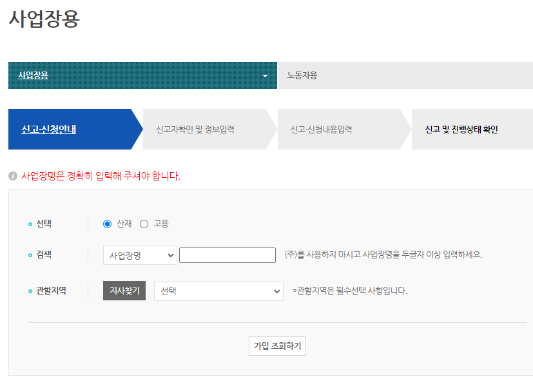Image resolution: width=533 pixels, height=380 pixels.
Task: Click the 관할지역은 필수선택 사항입니다 hint text
Action: point(350,291)
